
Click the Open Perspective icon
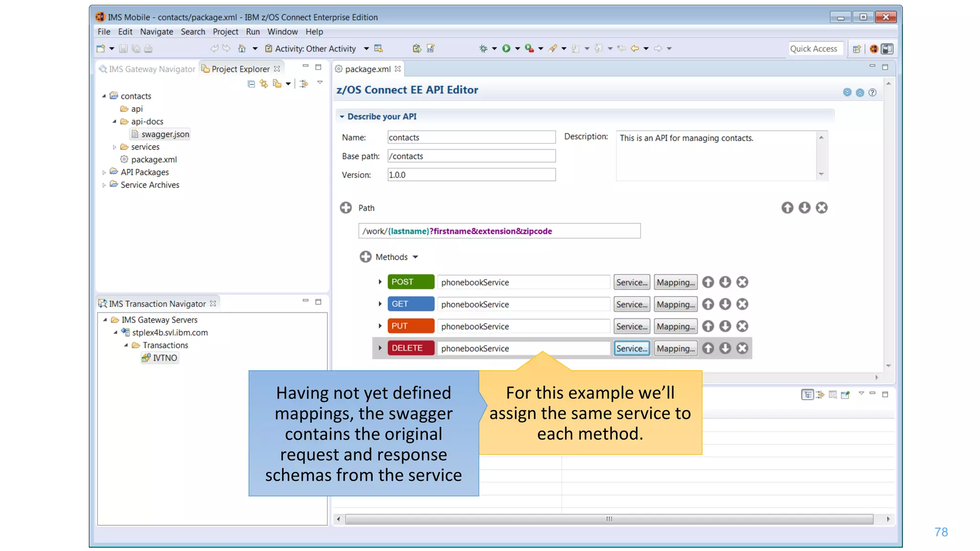point(857,49)
